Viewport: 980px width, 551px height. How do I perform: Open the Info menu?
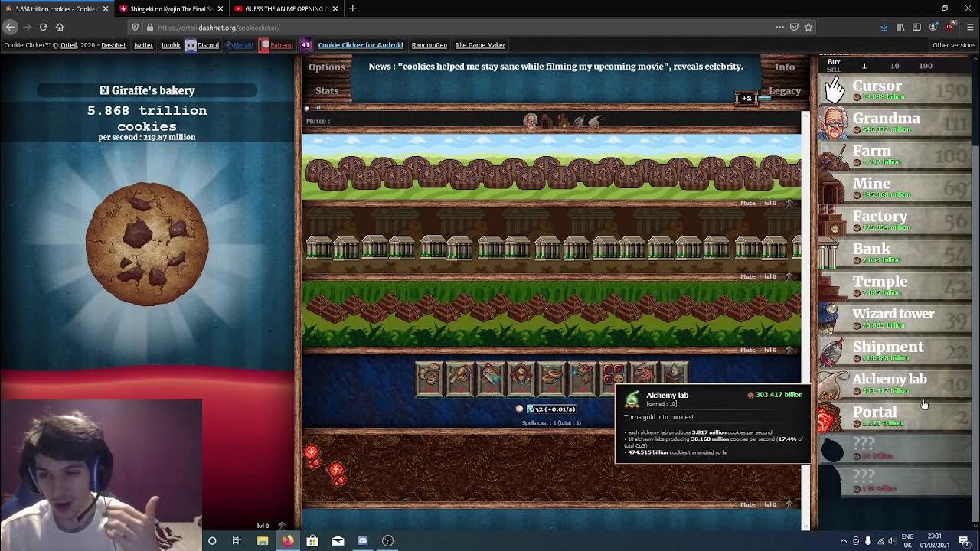[785, 67]
